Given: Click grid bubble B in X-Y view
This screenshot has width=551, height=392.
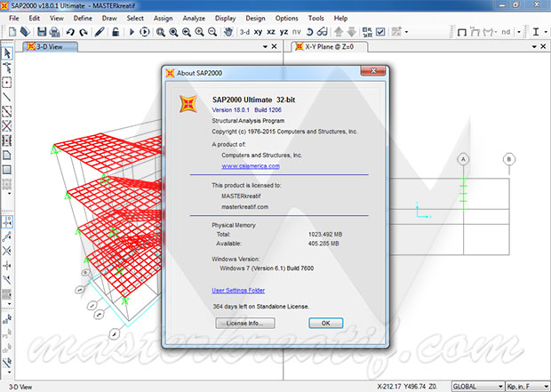Looking at the screenshot, I should [x=509, y=160].
